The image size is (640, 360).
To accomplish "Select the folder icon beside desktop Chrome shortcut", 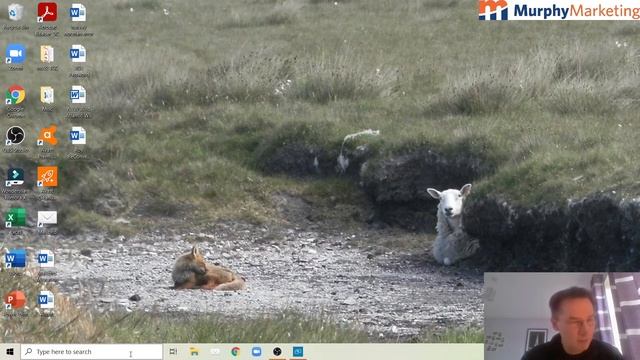I will click(47, 95).
